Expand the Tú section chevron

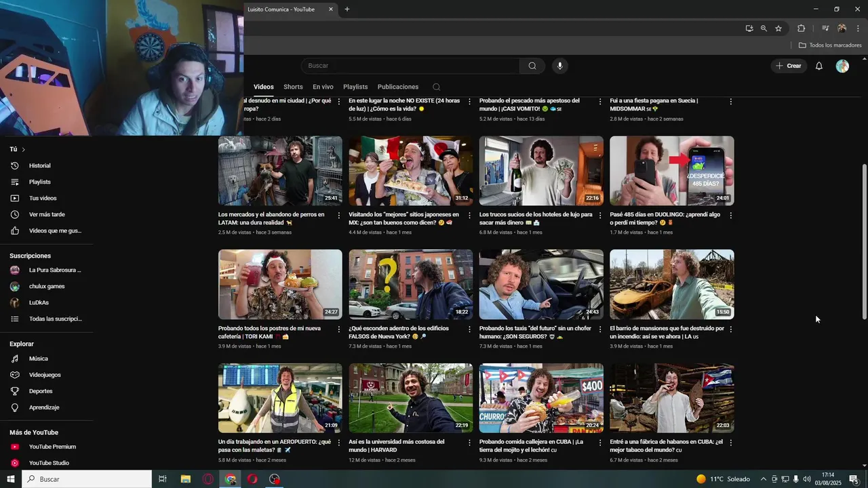23,149
